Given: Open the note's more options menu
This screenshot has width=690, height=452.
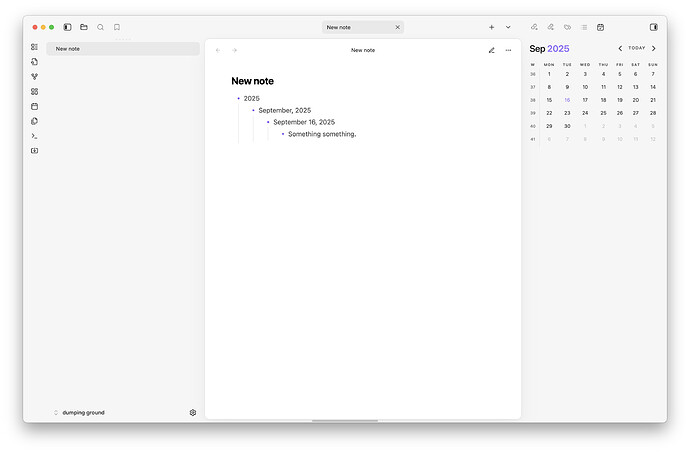Looking at the screenshot, I should (508, 50).
